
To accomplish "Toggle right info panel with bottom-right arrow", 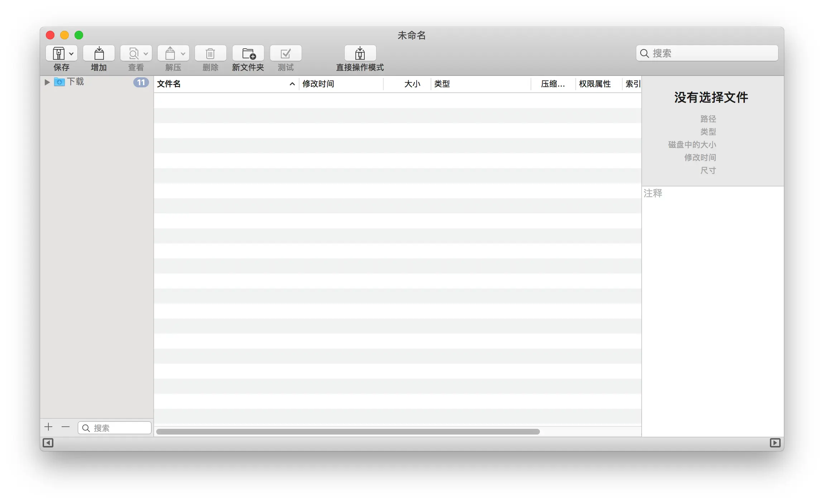I will pyautogui.click(x=775, y=443).
